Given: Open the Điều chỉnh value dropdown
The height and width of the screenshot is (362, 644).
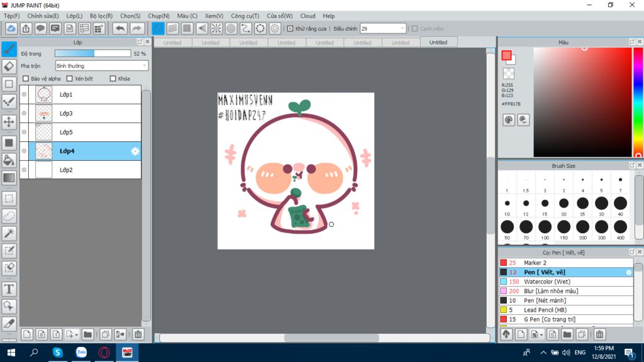Looking at the screenshot, I should point(383,29).
